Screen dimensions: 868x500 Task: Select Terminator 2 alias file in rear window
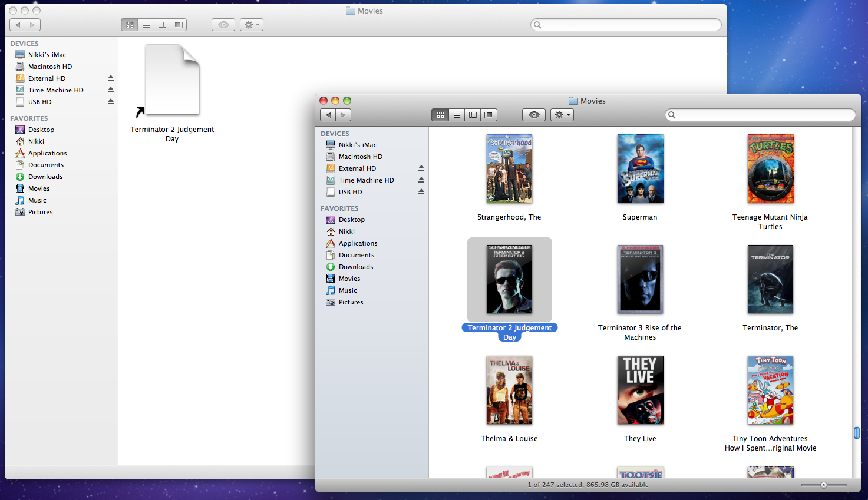pyautogui.click(x=172, y=80)
